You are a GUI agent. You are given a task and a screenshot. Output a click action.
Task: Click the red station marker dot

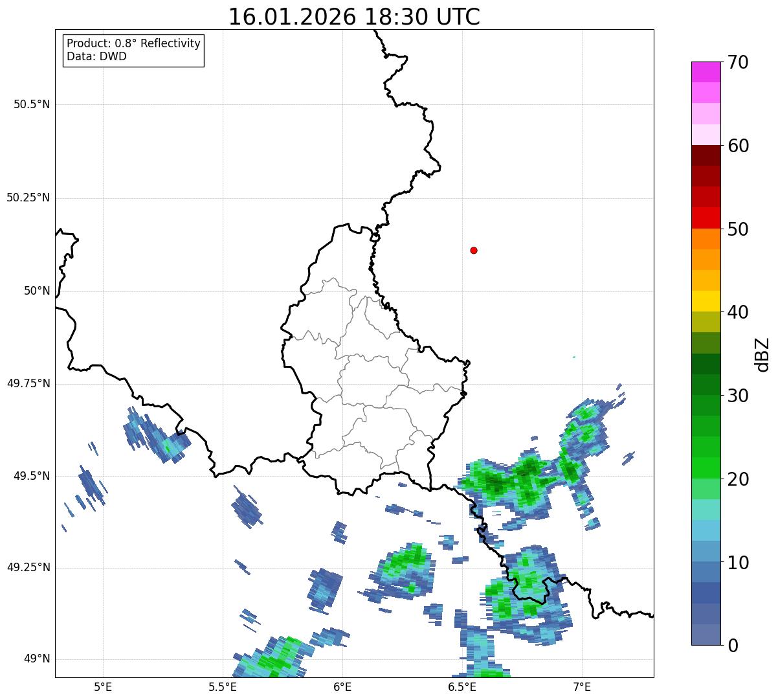coord(474,250)
